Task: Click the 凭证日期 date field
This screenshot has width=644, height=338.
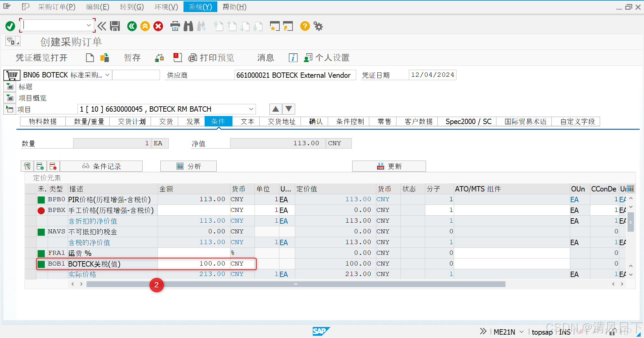Action: (432, 75)
